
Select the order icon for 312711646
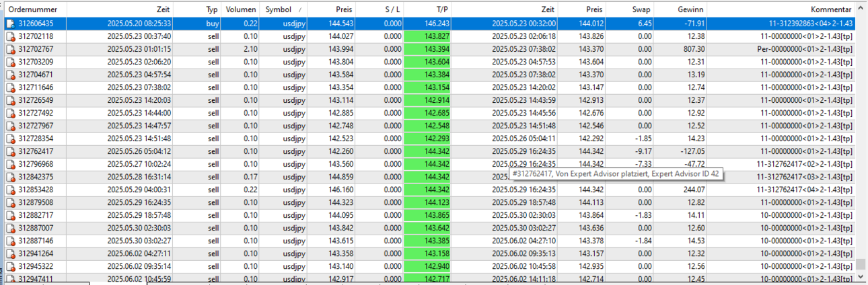pyautogui.click(x=10, y=87)
